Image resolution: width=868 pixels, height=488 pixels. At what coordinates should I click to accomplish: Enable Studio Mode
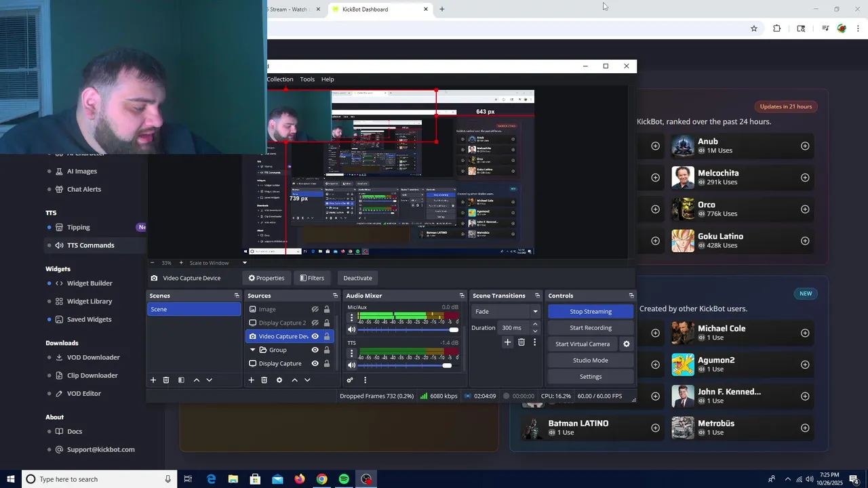coord(591,360)
